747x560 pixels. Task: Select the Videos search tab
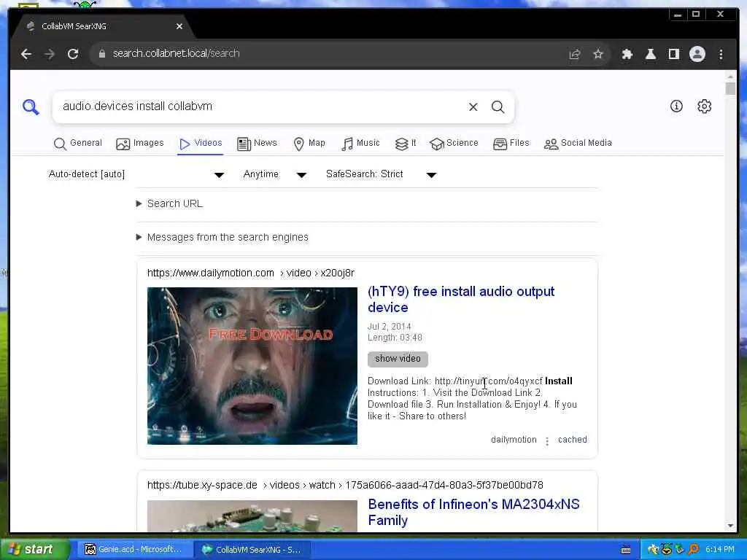pos(201,144)
